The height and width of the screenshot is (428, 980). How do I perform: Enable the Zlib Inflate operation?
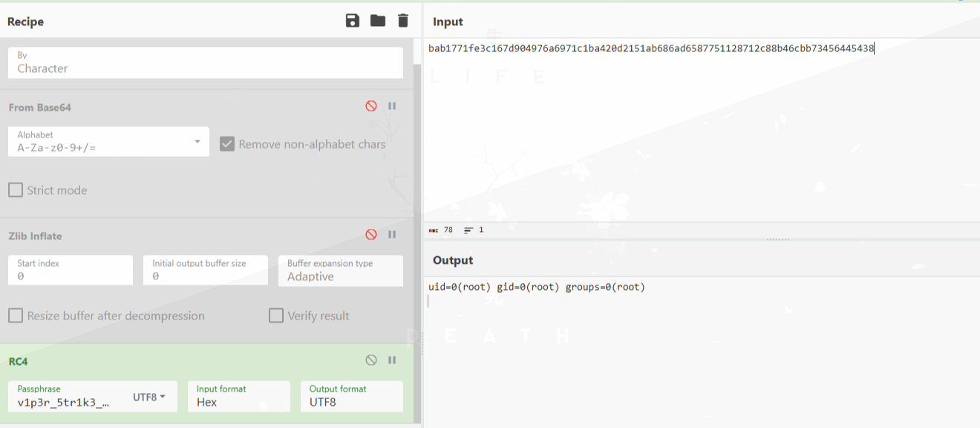tap(371, 235)
